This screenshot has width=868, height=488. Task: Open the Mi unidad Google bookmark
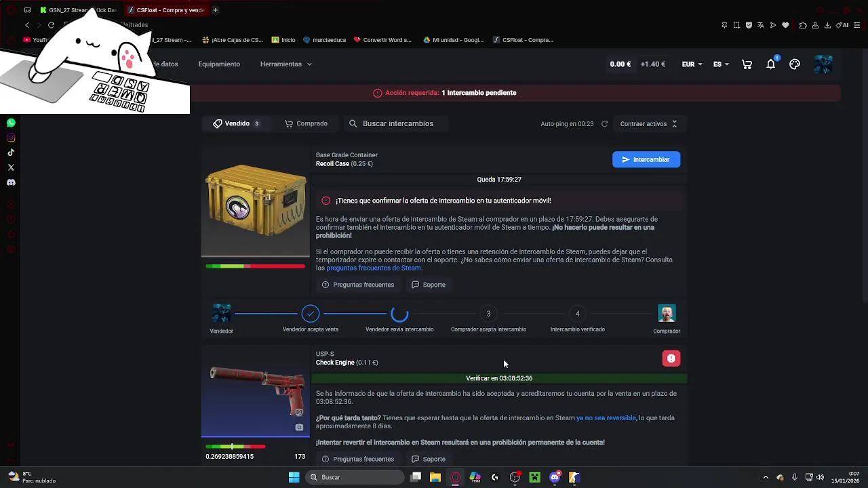click(454, 40)
